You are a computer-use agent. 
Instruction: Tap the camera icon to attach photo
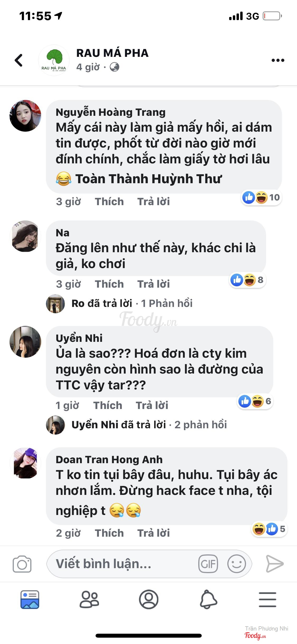tap(22, 564)
